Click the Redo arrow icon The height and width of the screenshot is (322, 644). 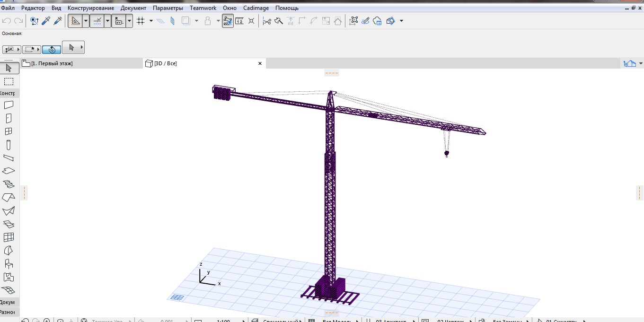pos(18,21)
